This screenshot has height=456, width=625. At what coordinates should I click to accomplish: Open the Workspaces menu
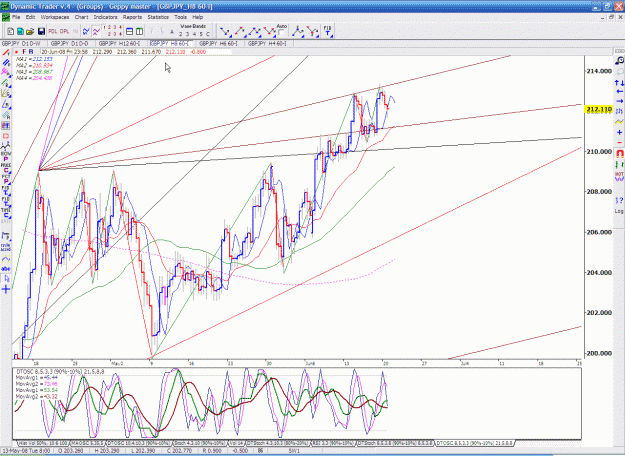(55, 17)
